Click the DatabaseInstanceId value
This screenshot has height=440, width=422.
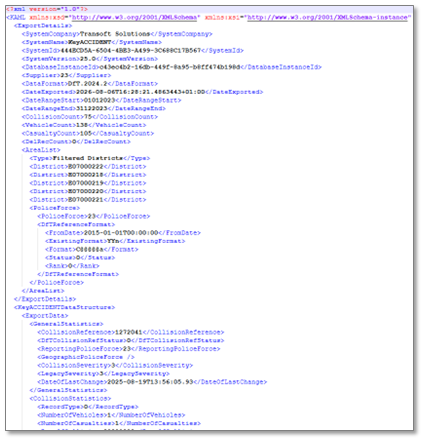coord(170,67)
